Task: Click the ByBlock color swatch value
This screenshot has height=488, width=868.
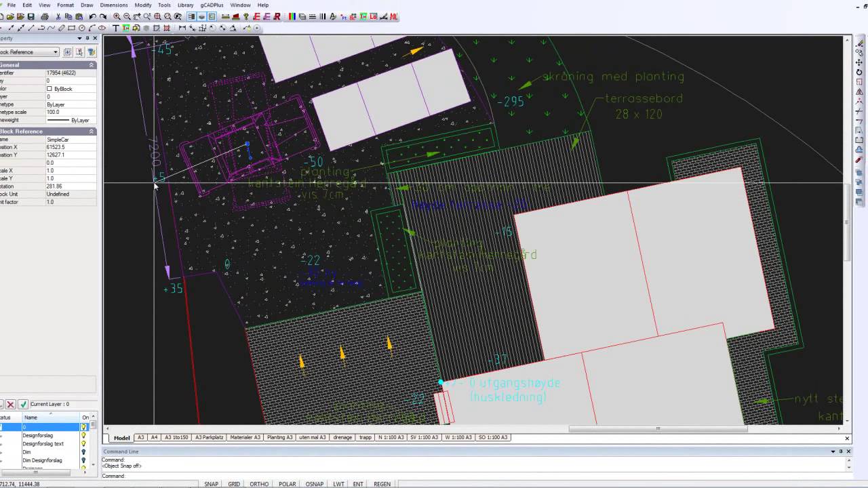Action: pos(50,89)
